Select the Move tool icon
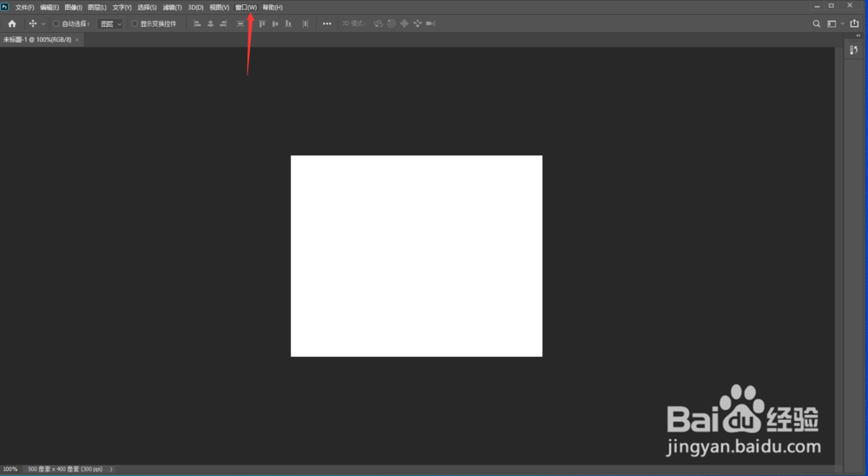Screen dimensions: 868x476 pyautogui.click(x=33, y=23)
